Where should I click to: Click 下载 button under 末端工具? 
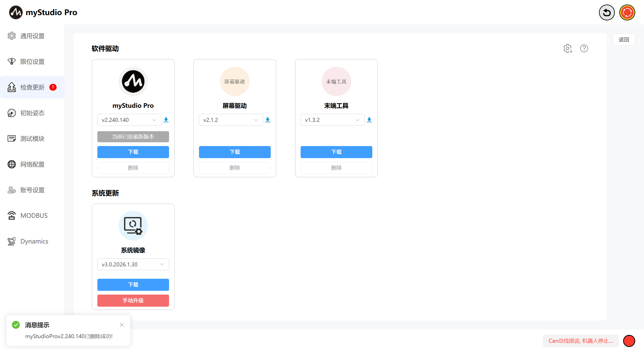point(336,152)
